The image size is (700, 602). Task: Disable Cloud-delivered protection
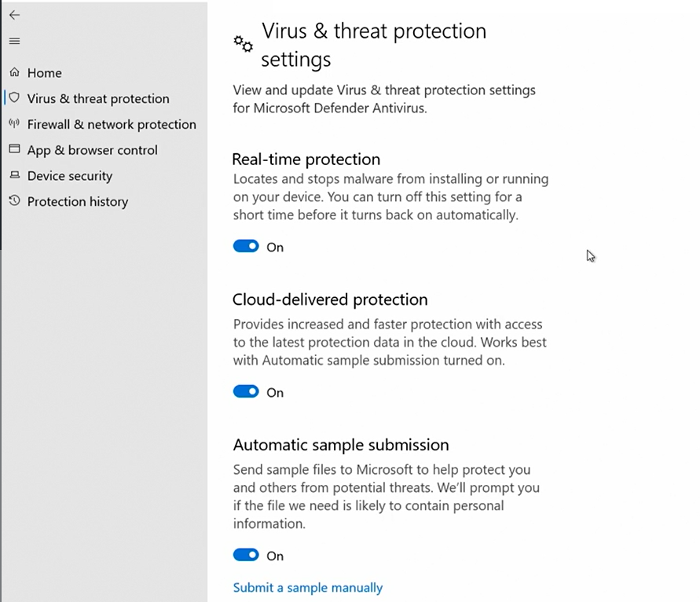coord(245,391)
